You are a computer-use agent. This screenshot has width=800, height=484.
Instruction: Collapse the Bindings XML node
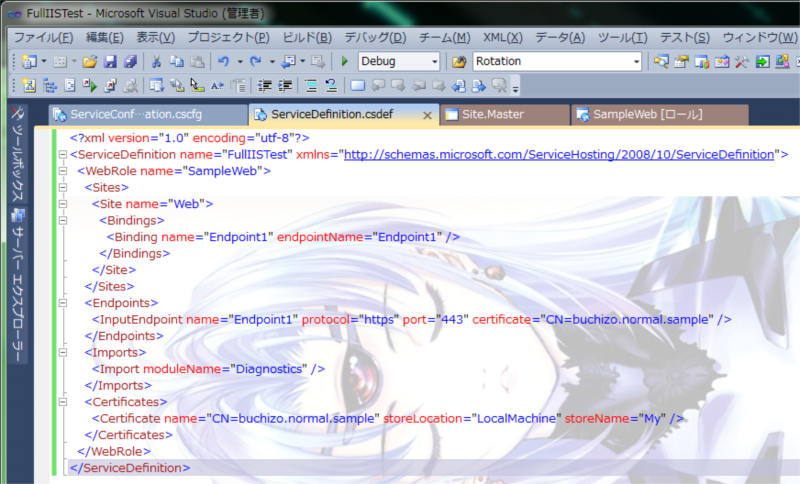pos(63,220)
